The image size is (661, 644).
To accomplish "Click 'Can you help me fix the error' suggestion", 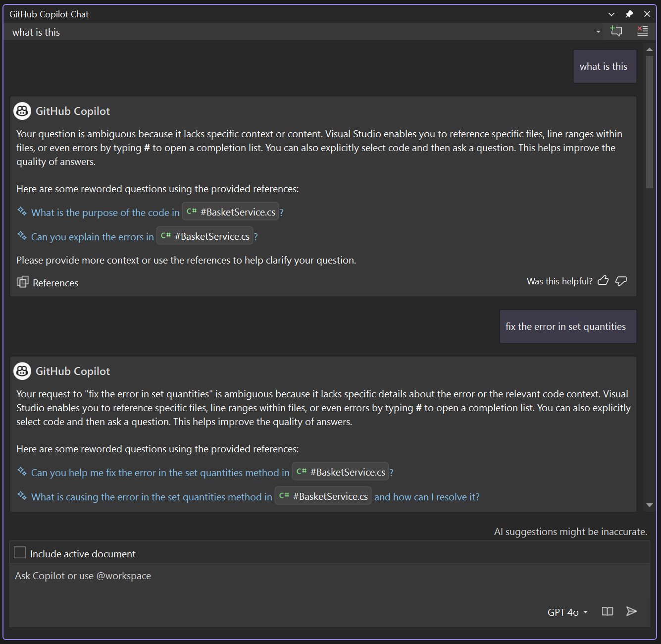I will 160,473.
